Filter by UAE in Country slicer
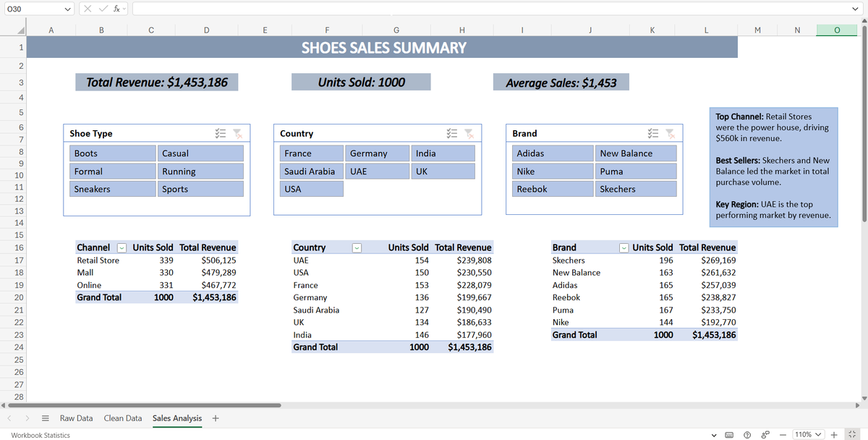868x440 pixels. [x=378, y=172]
